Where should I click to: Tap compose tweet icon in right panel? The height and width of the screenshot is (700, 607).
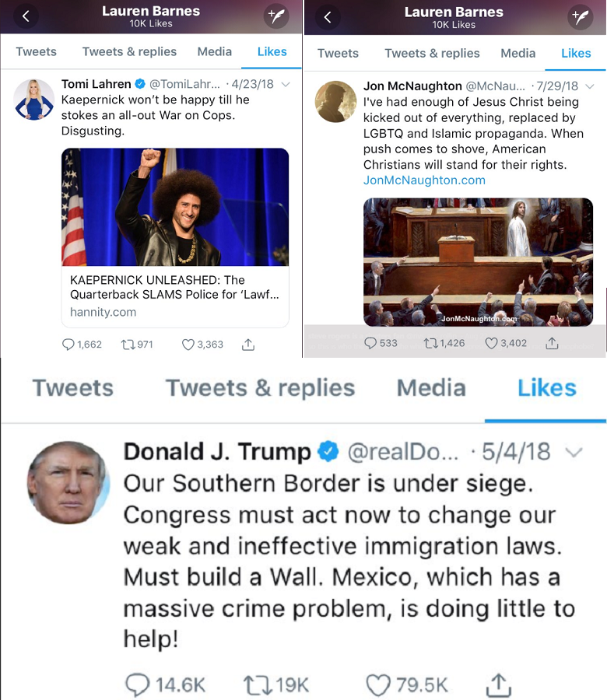(581, 17)
